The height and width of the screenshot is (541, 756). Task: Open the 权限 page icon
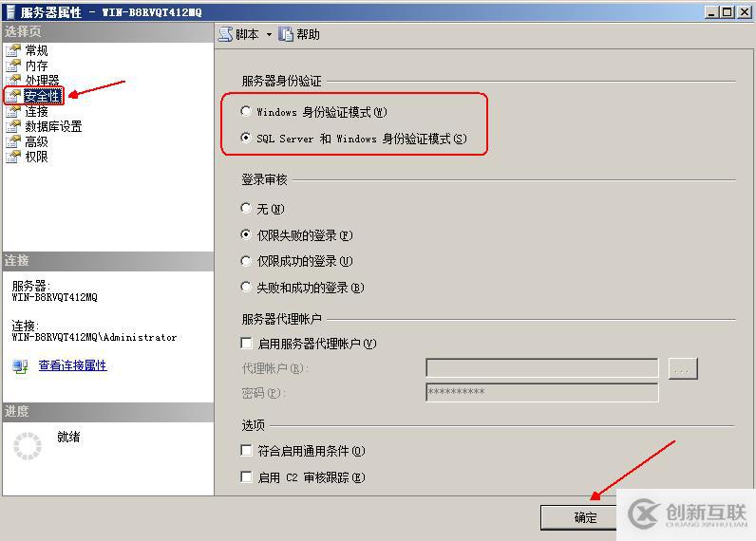coord(13,157)
